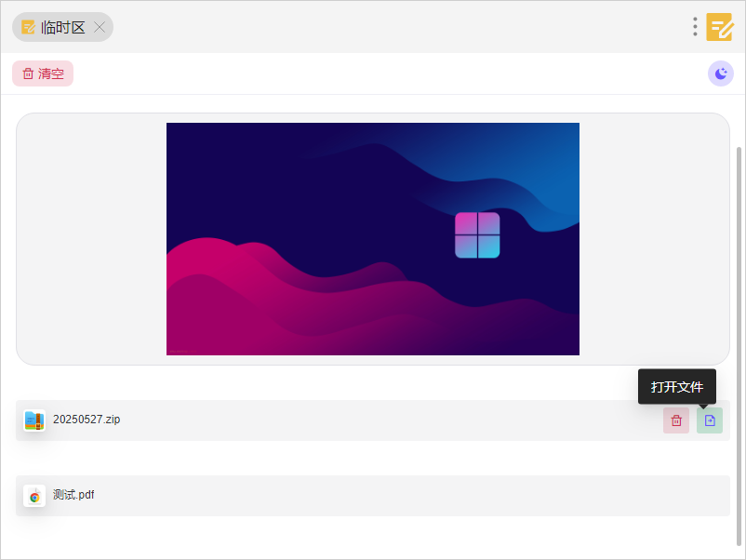Select the 测试.pdf file name

73,495
